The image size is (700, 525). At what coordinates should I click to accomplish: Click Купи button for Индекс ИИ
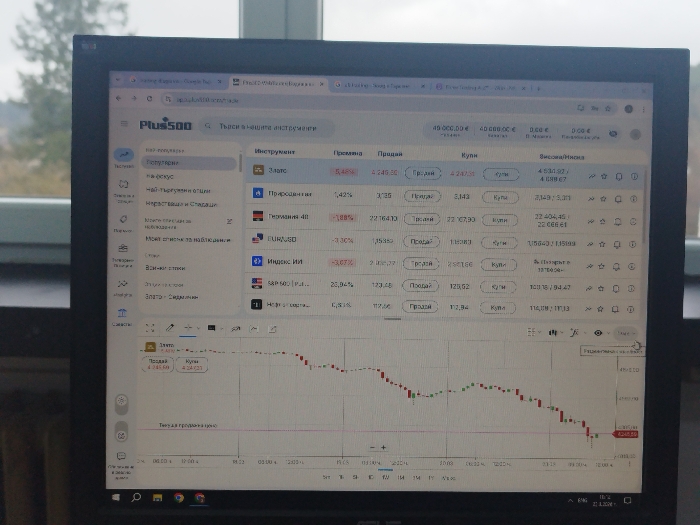pyautogui.click(x=499, y=265)
